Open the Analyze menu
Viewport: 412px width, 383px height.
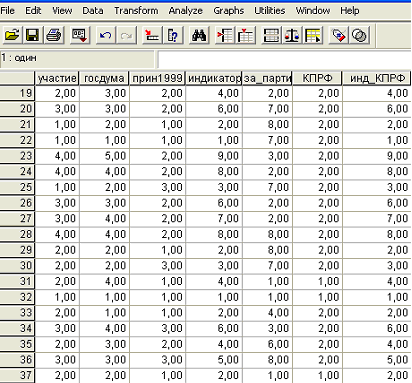tap(185, 11)
